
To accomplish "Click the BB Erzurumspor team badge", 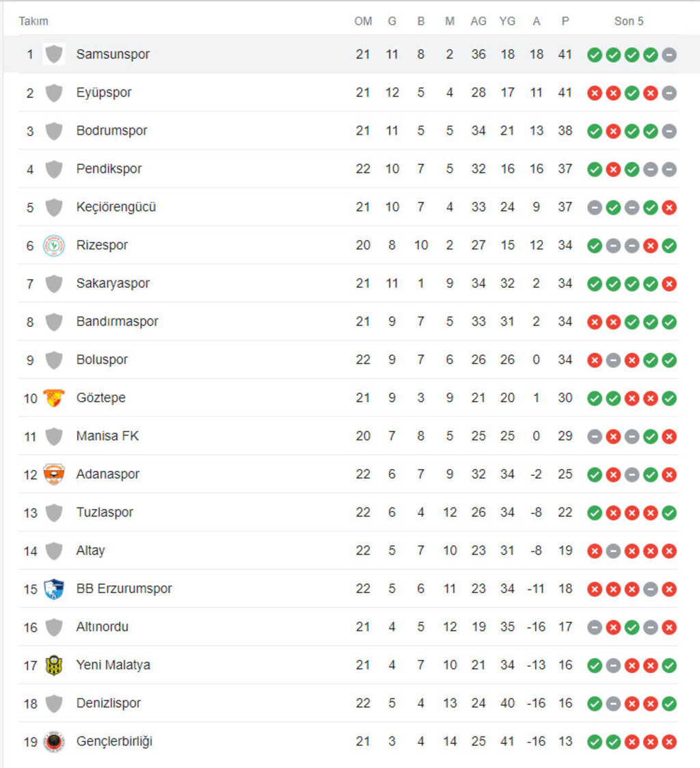I will click(x=54, y=589).
